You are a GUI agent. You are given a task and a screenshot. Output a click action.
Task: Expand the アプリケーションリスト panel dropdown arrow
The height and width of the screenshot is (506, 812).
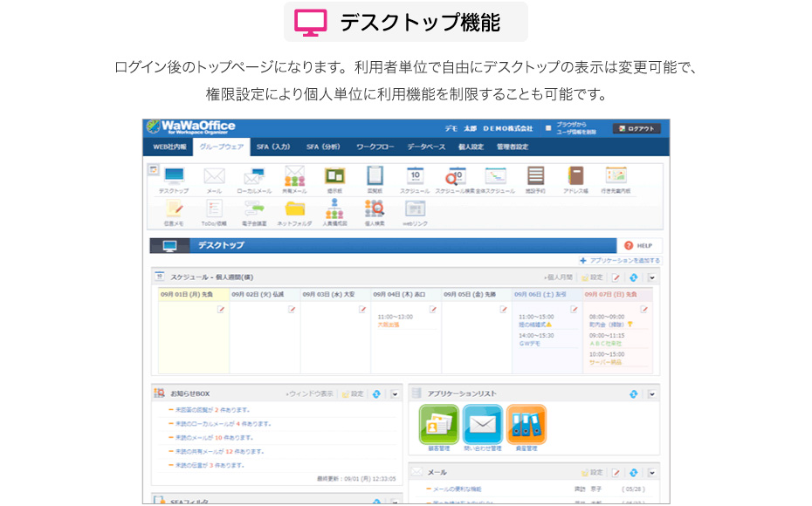pyautogui.click(x=651, y=394)
